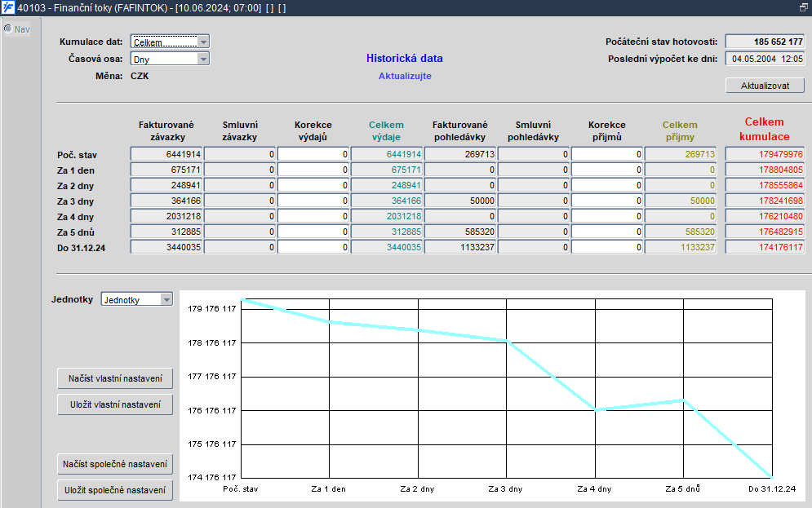
Task: Click Fakturované závazky value for Za 4 dny
Action: [x=166, y=216]
